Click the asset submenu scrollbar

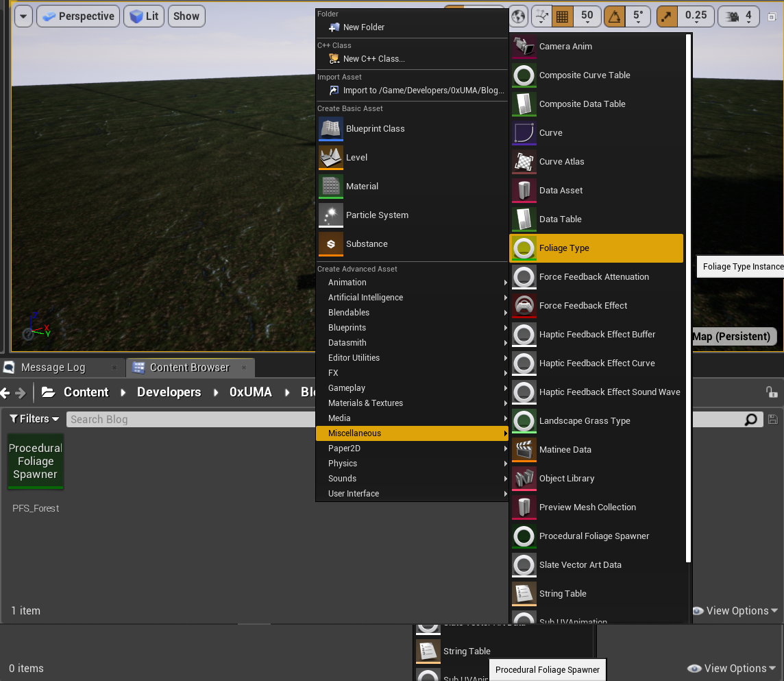688,298
